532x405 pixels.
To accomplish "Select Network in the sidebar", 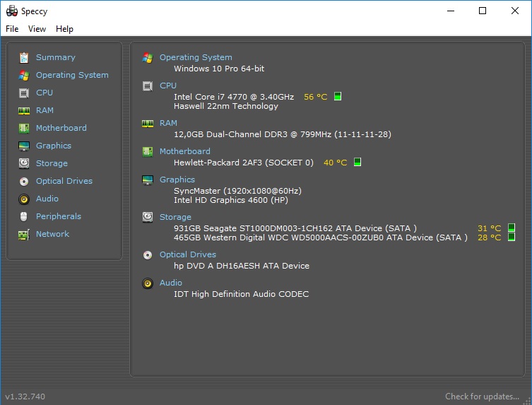I will [x=52, y=234].
